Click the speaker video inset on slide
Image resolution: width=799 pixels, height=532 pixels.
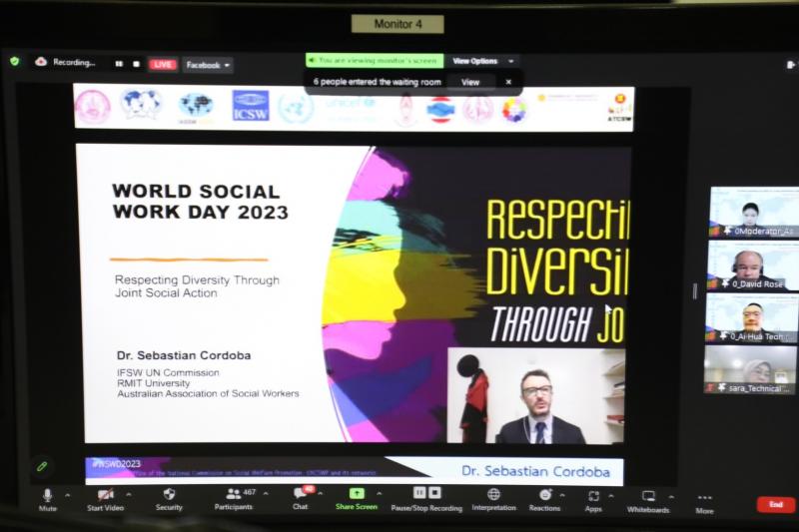click(536, 395)
